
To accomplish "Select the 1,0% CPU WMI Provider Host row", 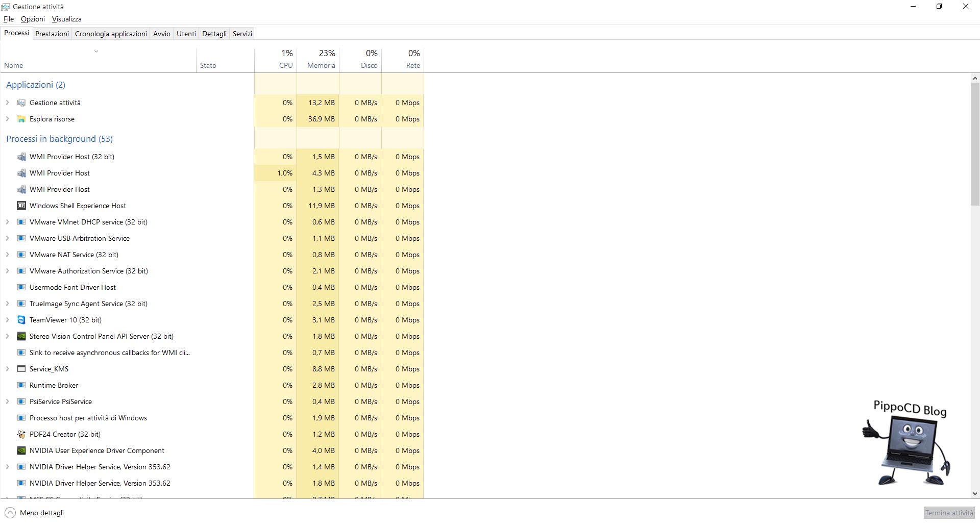I will point(212,173).
